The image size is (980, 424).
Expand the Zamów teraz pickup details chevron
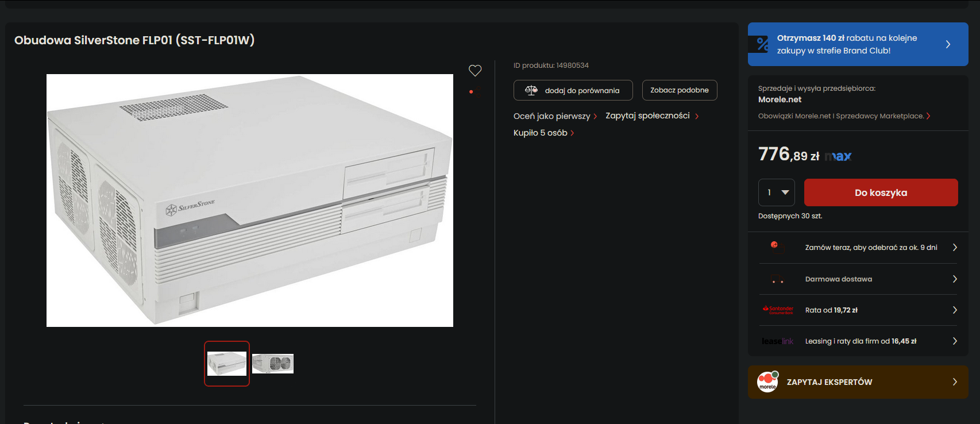pos(955,248)
